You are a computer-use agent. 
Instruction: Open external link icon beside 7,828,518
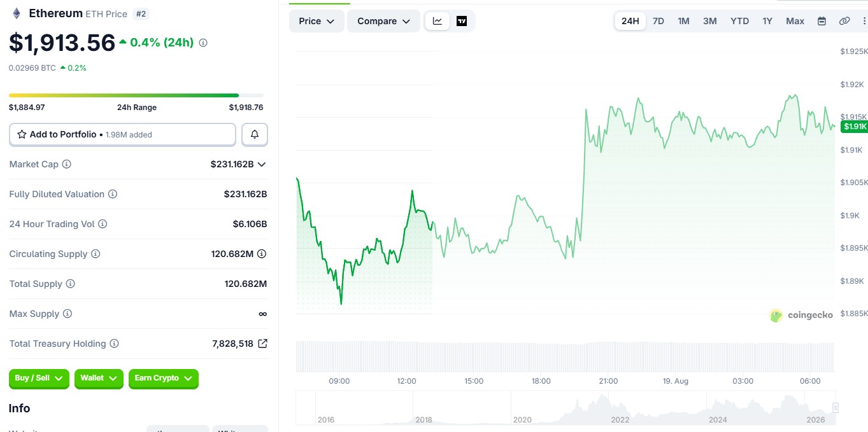(x=262, y=344)
